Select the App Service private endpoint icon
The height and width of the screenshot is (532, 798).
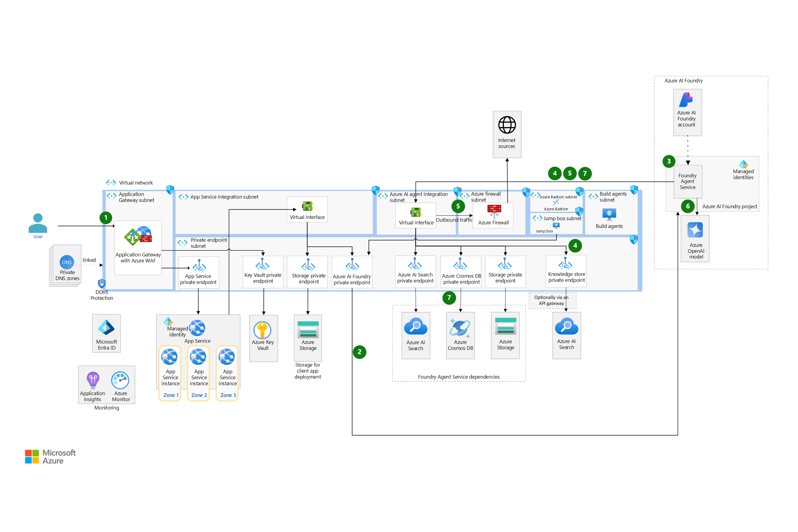point(199,266)
